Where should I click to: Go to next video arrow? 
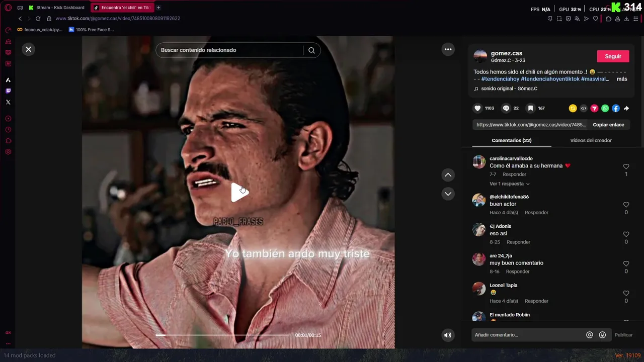tap(448, 194)
